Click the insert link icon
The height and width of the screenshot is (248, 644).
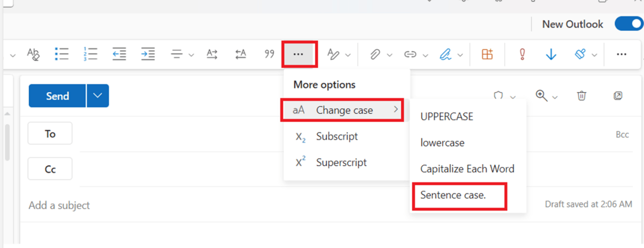tap(410, 54)
